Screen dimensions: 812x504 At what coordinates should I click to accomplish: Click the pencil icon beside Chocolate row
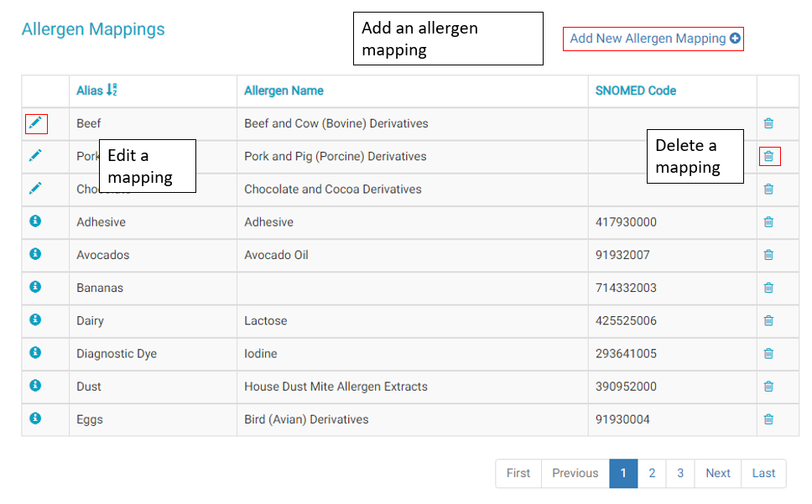(x=35, y=189)
